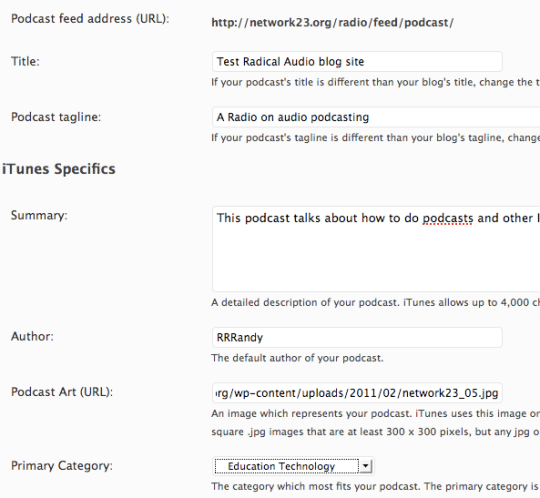Click the 'Podcast tagline:' label

56,117
